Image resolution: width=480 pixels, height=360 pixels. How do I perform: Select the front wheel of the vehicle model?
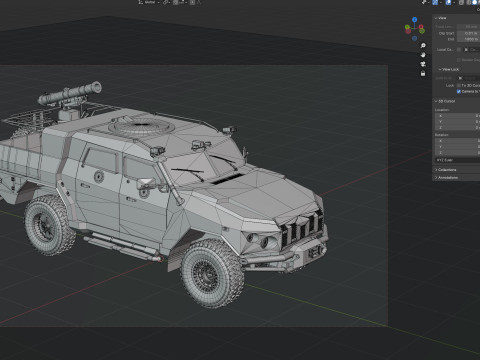click(x=212, y=273)
